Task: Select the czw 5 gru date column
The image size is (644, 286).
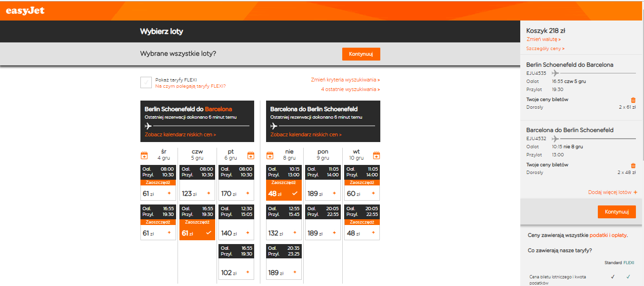Action: click(197, 154)
